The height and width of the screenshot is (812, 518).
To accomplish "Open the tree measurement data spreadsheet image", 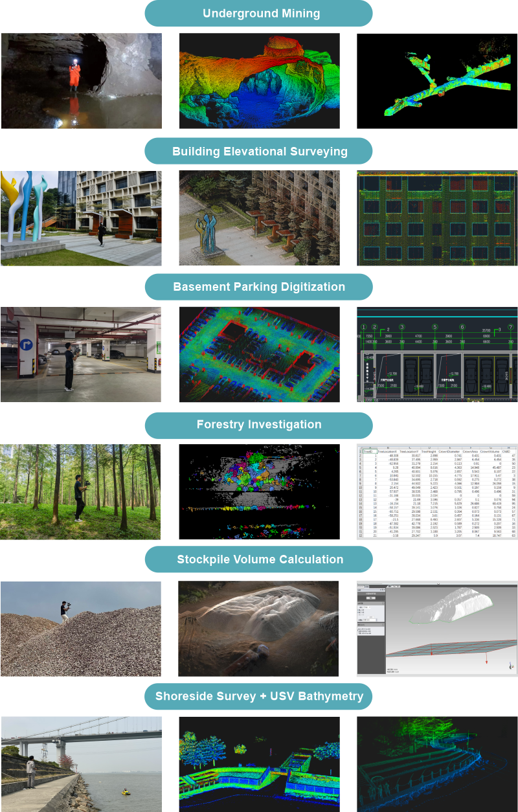I will pyautogui.click(x=437, y=491).
